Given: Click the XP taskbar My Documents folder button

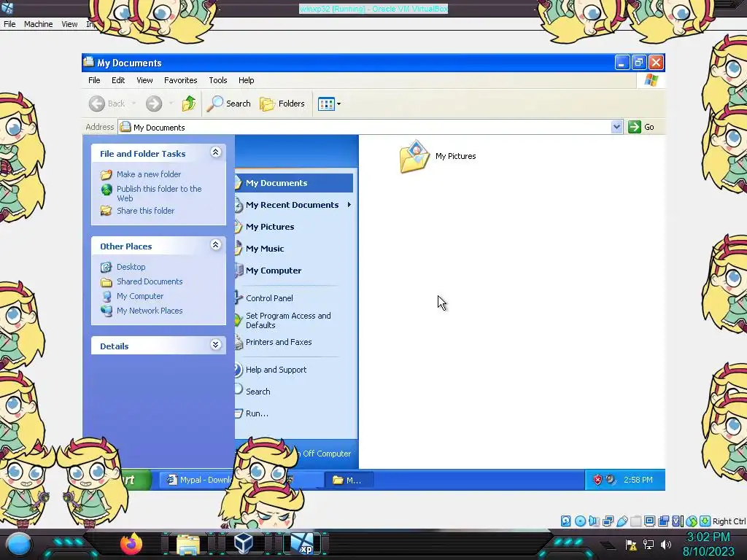Looking at the screenshot, I should coord(348,480).
